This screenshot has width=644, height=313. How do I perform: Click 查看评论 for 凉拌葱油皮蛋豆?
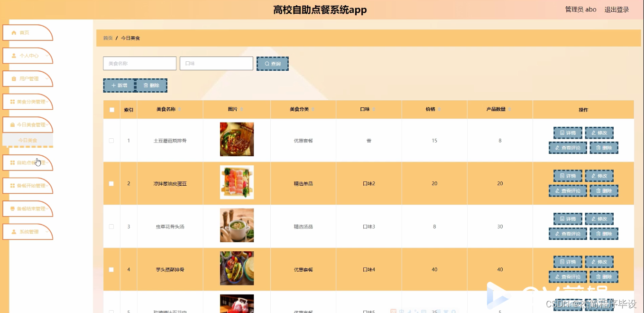coord(568,190)
